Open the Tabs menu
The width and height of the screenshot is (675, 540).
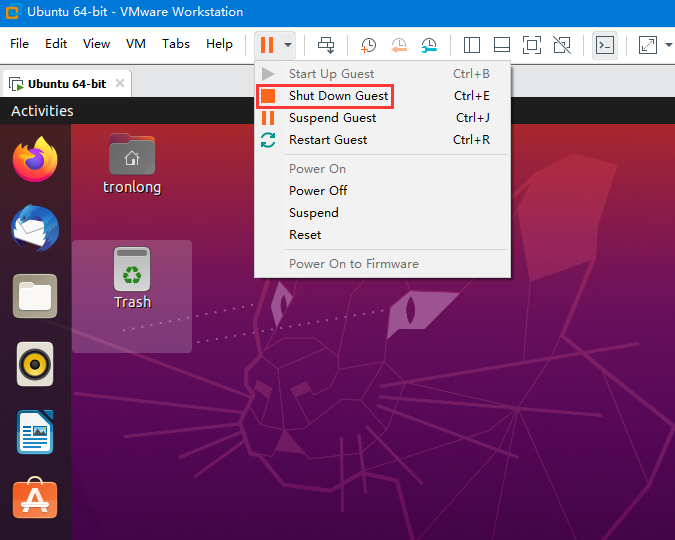coord(176,43)
